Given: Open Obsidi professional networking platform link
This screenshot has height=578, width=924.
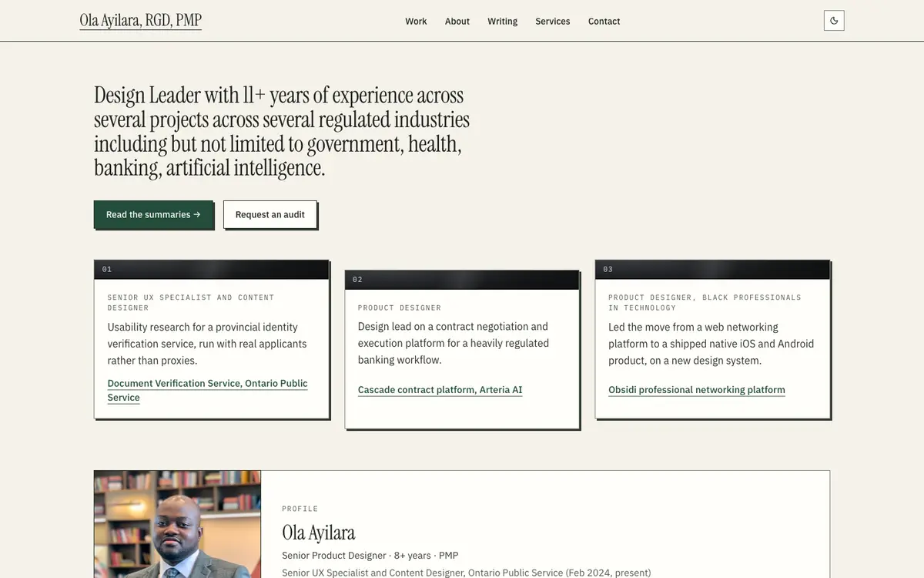Looking at the screenshot, I should point(697,390).
